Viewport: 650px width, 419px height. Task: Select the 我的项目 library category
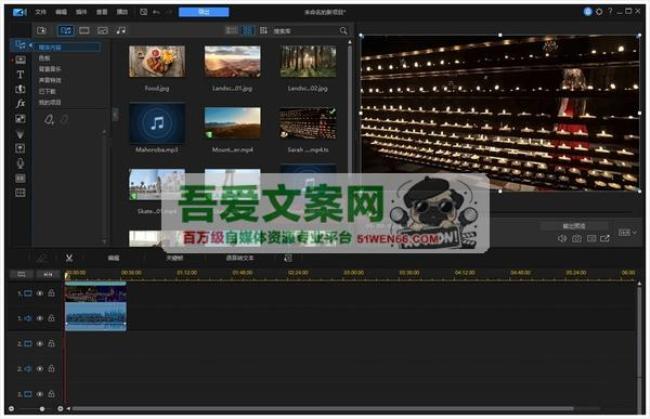pyautogui.click(x=50, y=102)
